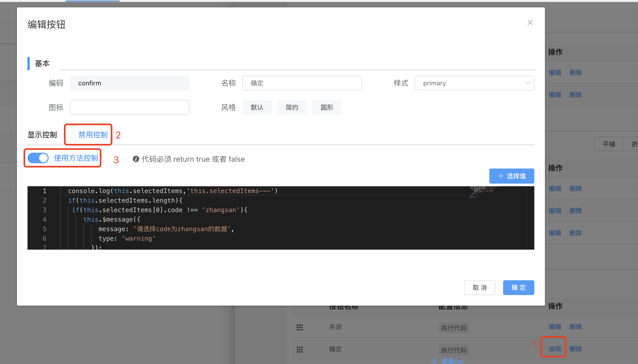The image size is (638, 364).
Task: Switch to the 显示控制 tab
Action: pos(42,135)
